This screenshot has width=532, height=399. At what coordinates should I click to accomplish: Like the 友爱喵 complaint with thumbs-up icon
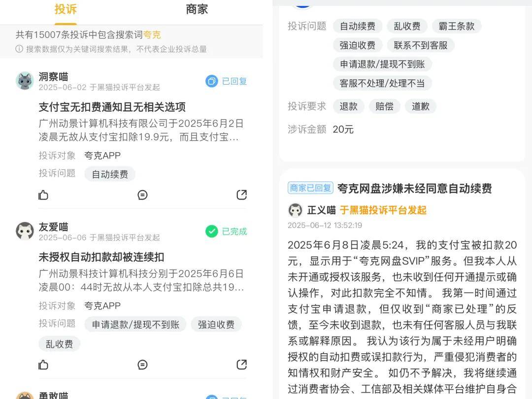[43, 365]
